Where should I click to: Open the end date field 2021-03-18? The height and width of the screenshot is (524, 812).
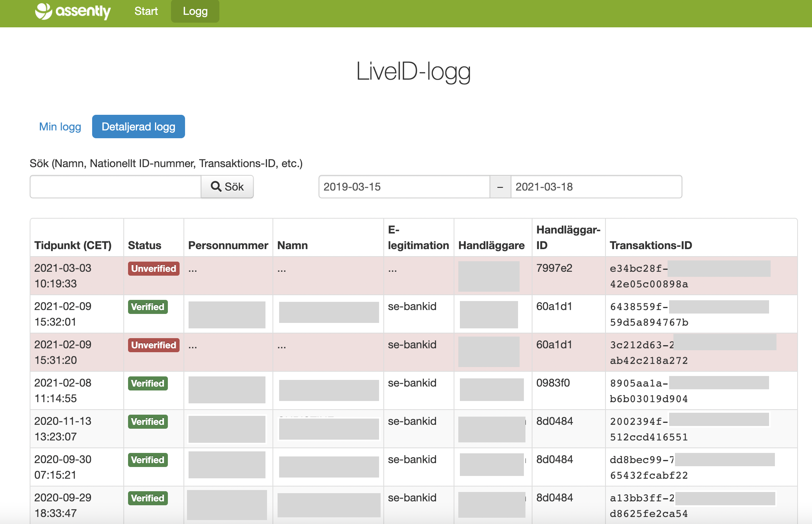tap(597, 187)
